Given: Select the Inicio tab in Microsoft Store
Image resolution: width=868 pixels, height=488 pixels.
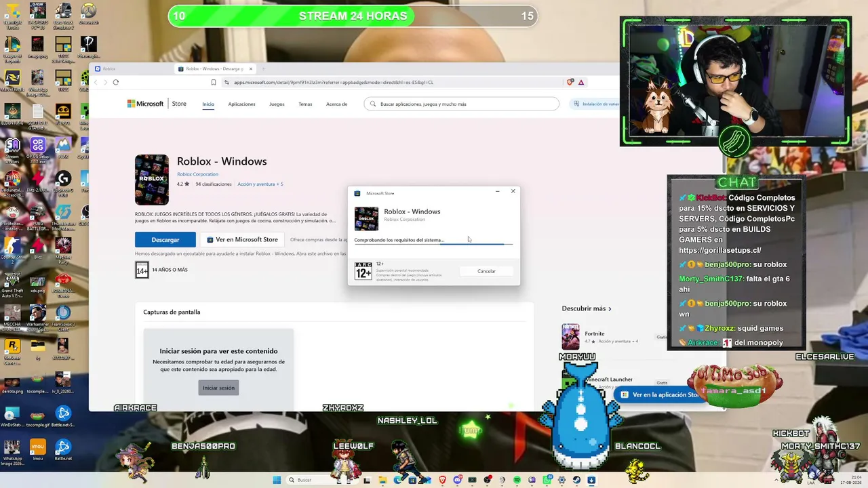Looking at the screenshot, I should (208, 104).
